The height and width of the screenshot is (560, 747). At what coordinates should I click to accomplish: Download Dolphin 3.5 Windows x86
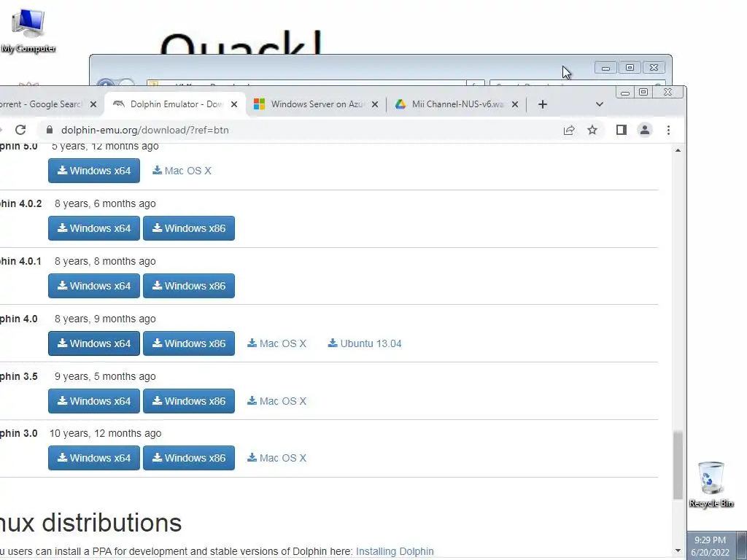pos(189,401)
